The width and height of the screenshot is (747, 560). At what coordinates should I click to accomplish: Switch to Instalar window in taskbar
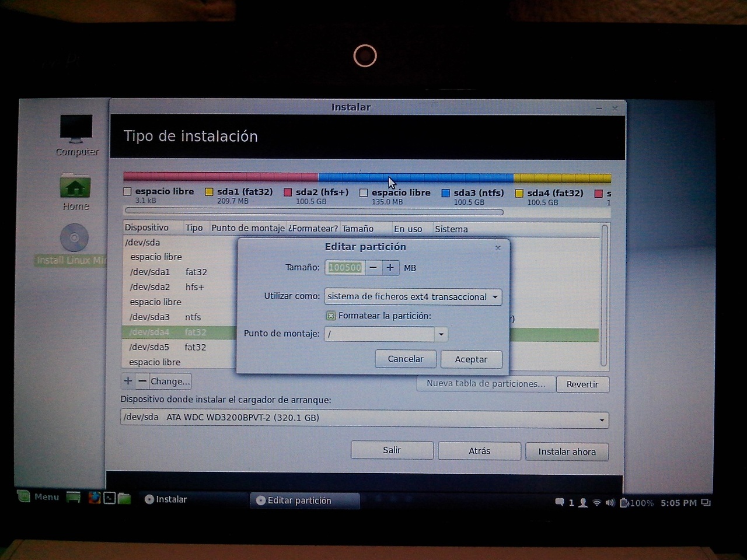tap(166, 499)
